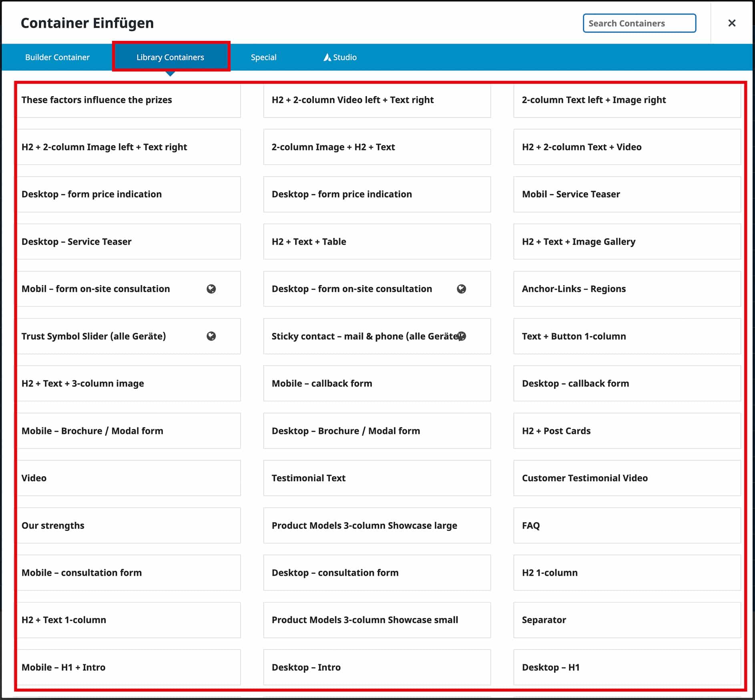Insert the 'Video' container
The image size is (755, 700).
point(129,478)
